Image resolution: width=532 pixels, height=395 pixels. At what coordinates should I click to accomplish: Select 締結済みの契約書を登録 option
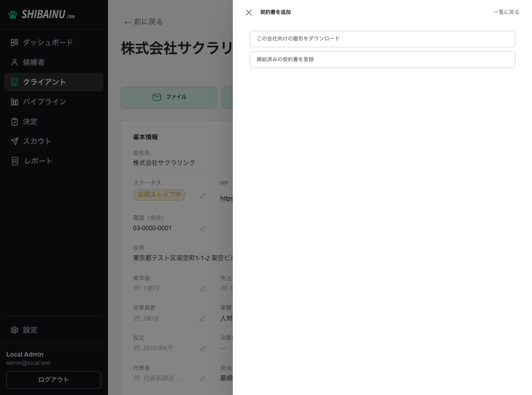pos(382,60)
